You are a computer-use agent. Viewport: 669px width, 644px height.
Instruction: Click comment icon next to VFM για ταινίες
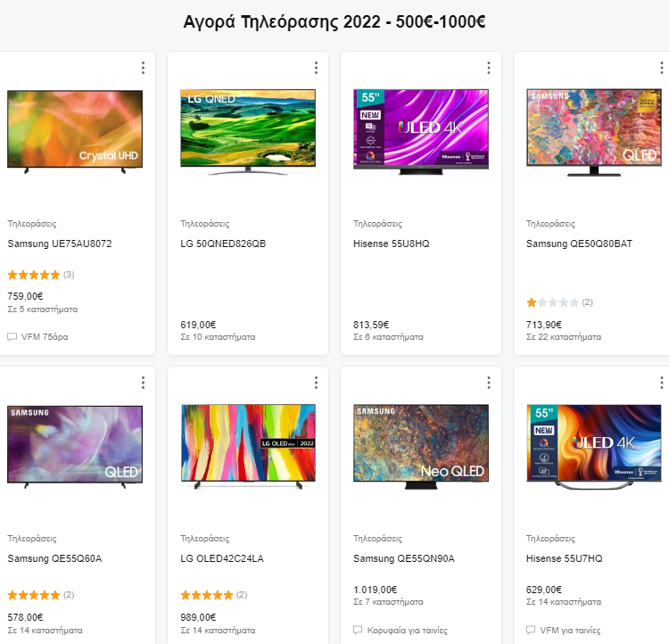pos(531,630)
